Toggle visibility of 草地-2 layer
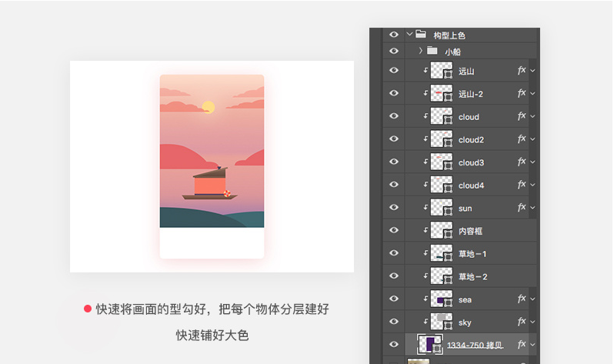This screenshot has width=614, height=364. 393,276
